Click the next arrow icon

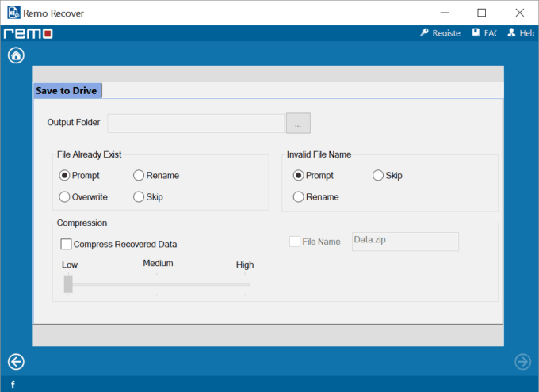tap(522, 362)
